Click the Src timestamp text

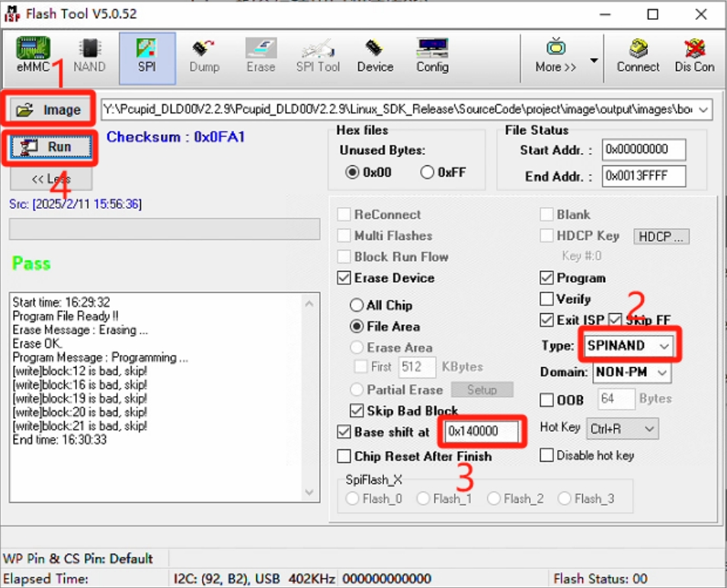[75, 204]
